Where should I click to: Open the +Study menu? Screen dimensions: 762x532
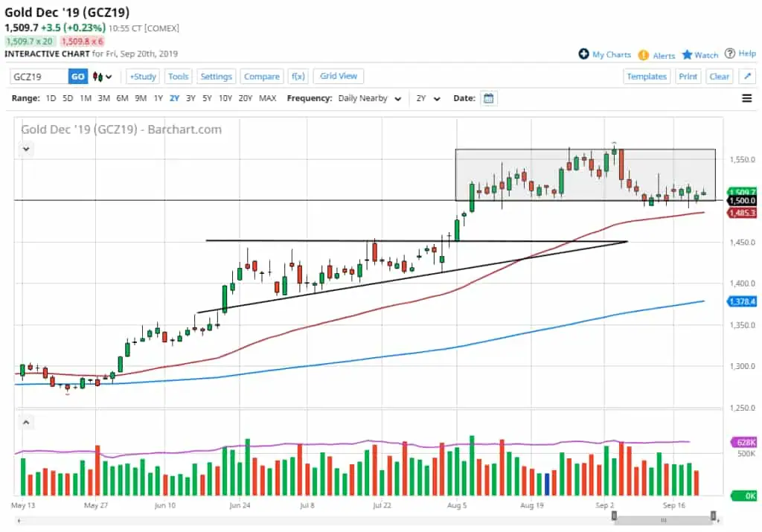(142, 76)
